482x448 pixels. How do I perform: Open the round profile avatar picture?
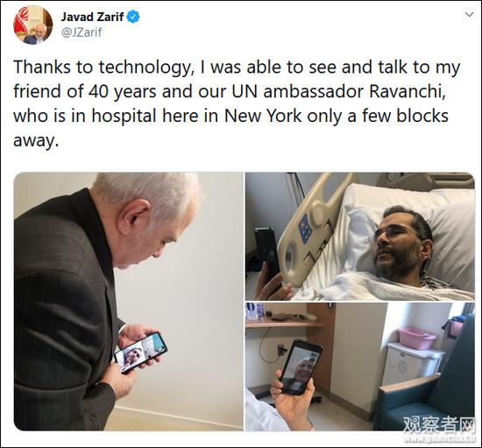pyautogui.click(x=33, y=25)
